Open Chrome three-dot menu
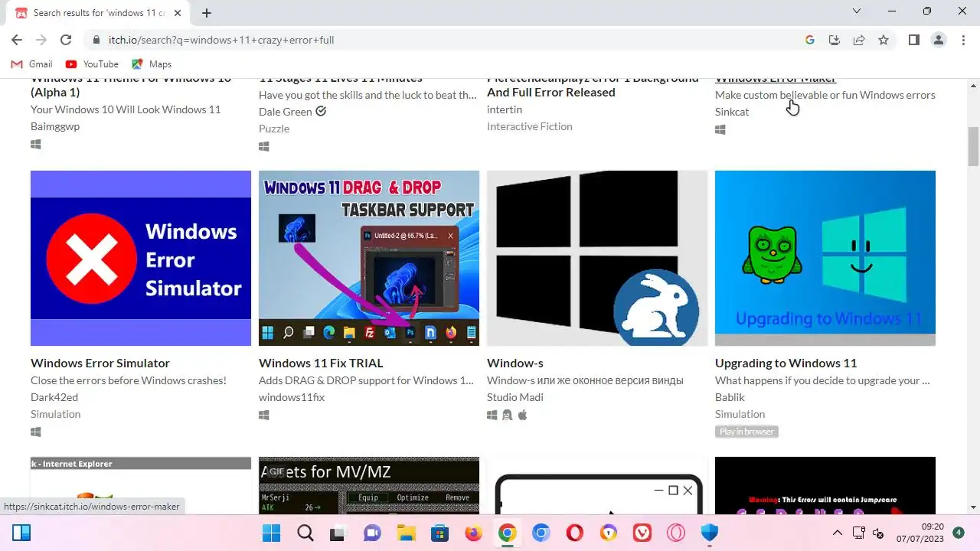980x551 pixels. pyautogui.click(x=963, y=40)
